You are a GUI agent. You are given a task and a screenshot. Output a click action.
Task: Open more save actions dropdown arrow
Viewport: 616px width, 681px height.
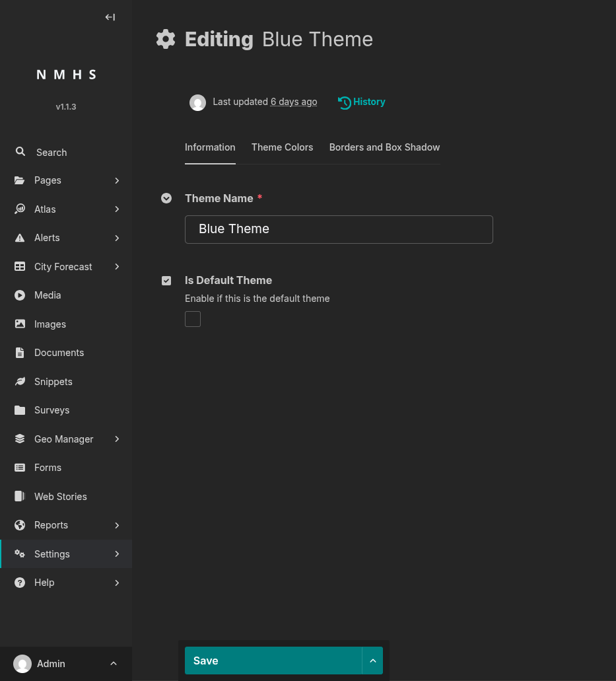pyautogui.click(x=372, y=661)
